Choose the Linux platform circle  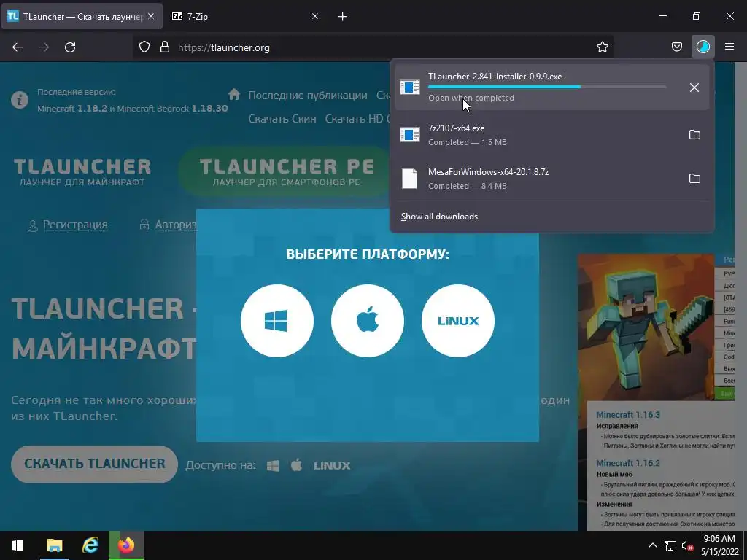point(458,321)
